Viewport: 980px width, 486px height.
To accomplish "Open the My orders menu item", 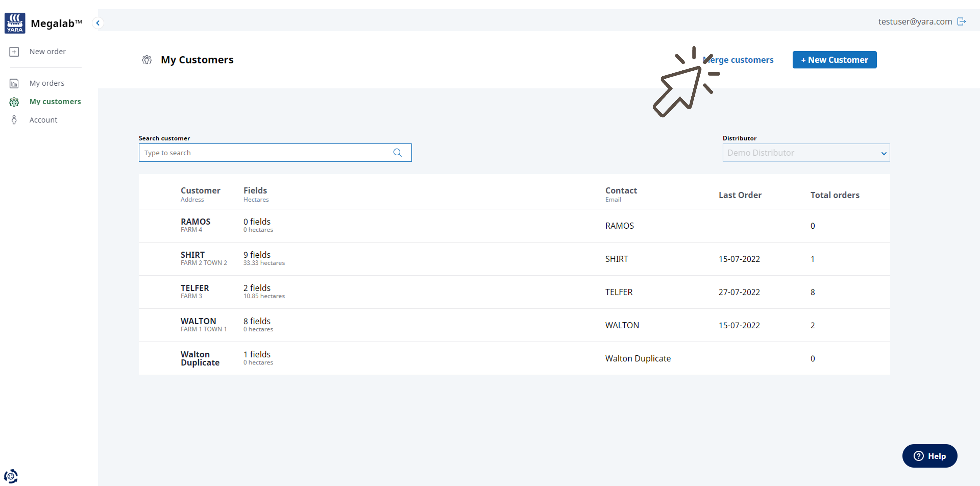I will 47,83.
